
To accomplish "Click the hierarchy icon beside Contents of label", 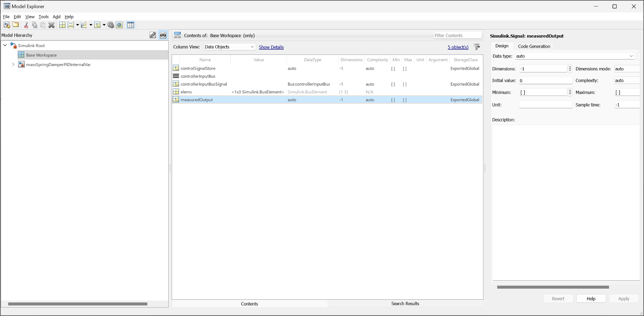I will pyautogui.click(x=177, y=35).
